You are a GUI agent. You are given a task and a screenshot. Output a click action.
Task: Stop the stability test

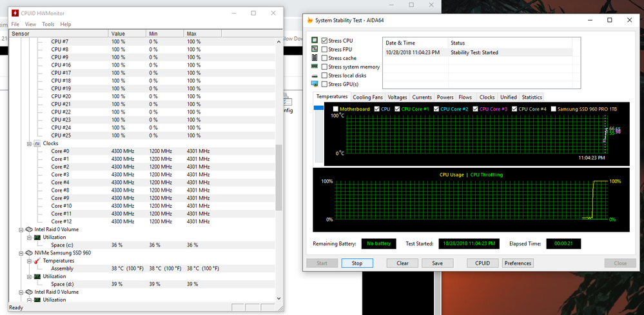point(357,263)
